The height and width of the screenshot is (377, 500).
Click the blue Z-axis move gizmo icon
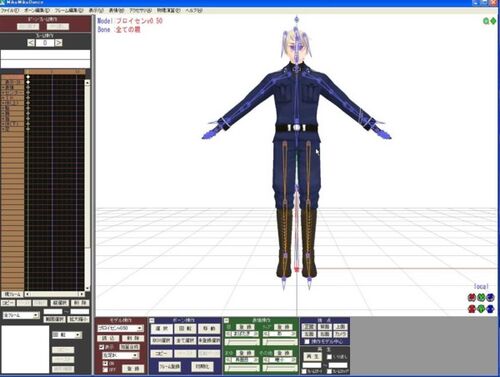tap(490, 309)
